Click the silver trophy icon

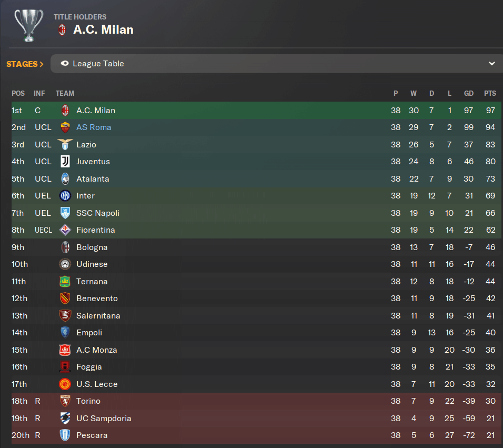[x=29, y=25]
